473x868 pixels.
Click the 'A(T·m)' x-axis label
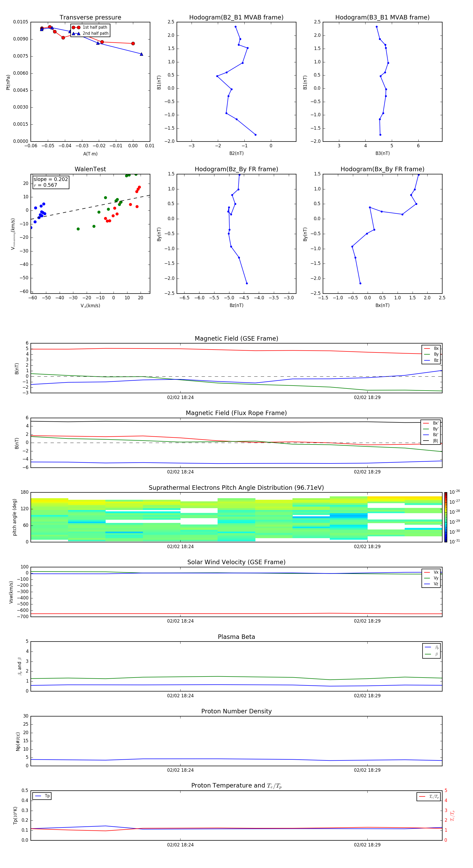(90, 154)
